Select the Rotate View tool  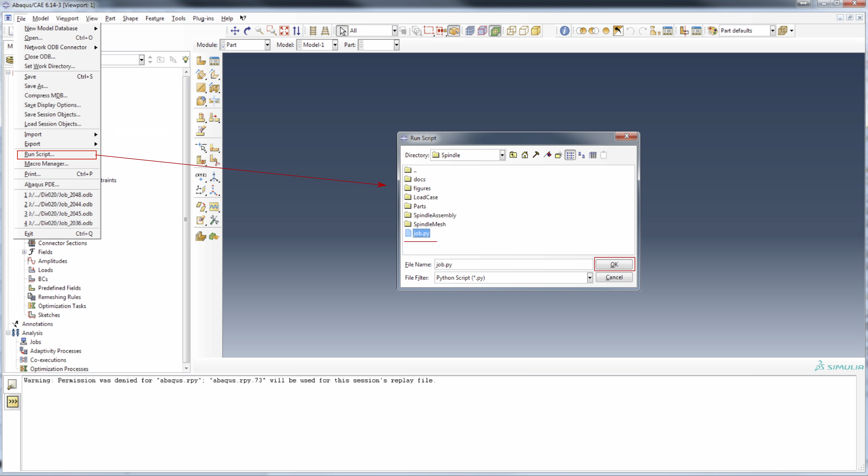(x=247, y=31)
